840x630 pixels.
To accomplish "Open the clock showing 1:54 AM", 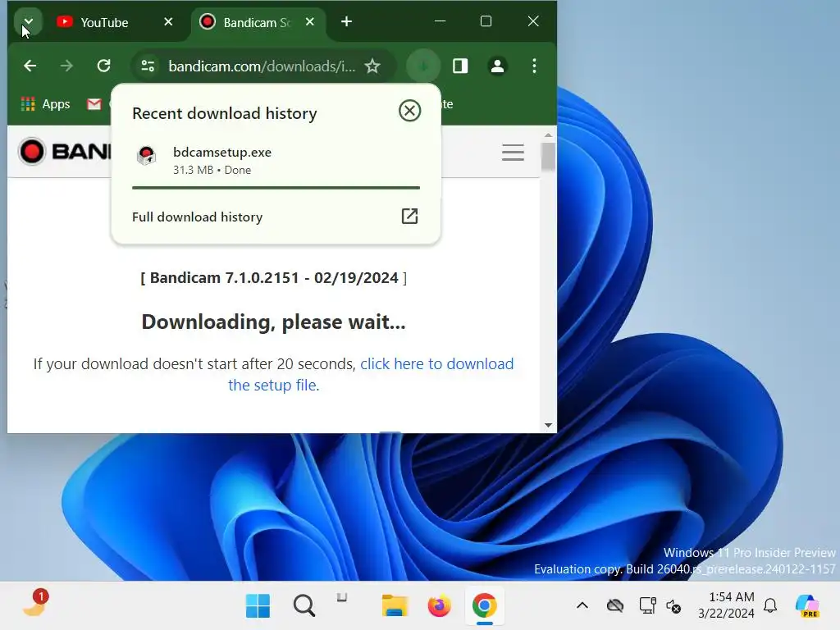I will pyautogui.click(x=726, y=605).
